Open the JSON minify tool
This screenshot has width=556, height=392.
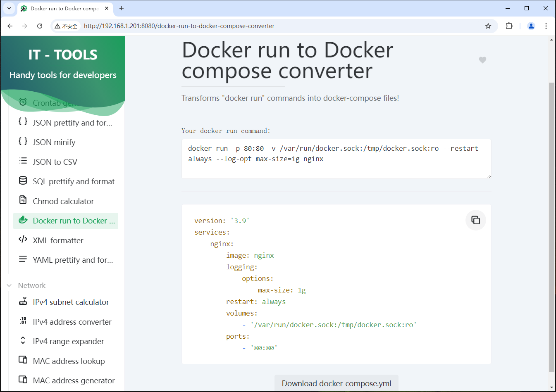(54, 142)
